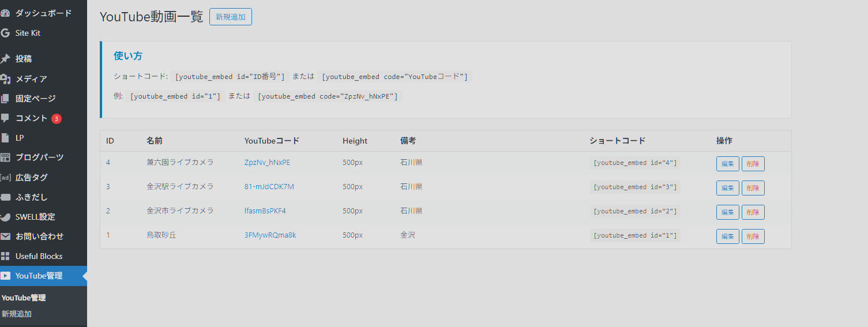Click the pushpin icon for posts
This screenshot has height=327, width=868.
(5, 59)
